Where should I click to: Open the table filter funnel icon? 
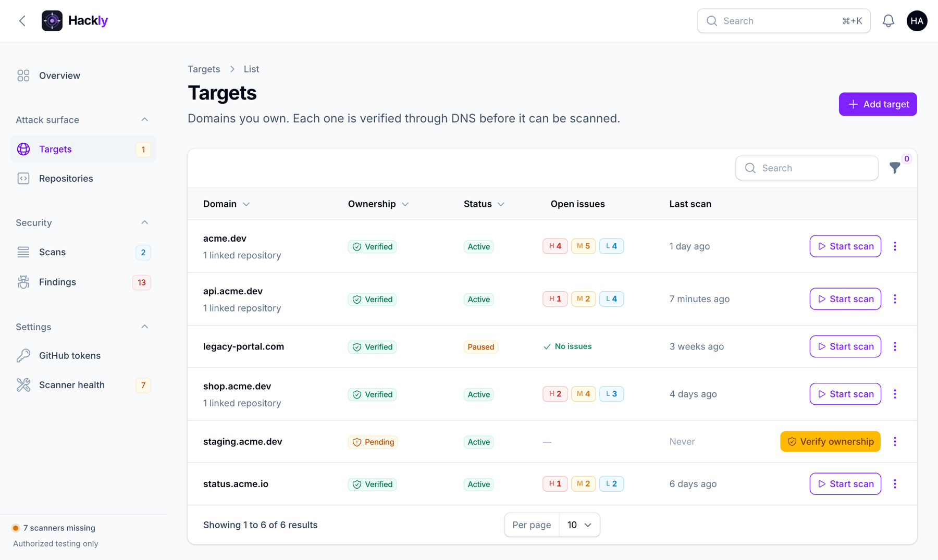pos(895,168)
